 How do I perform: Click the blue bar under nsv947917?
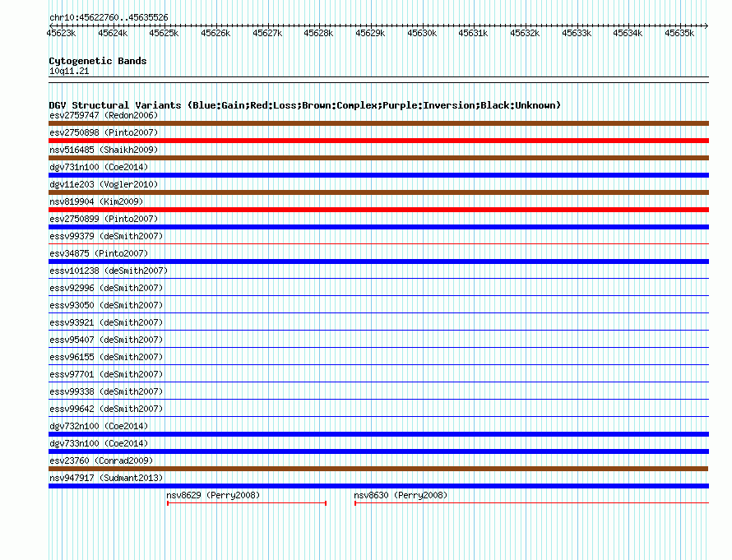click(x=378, y=486)
